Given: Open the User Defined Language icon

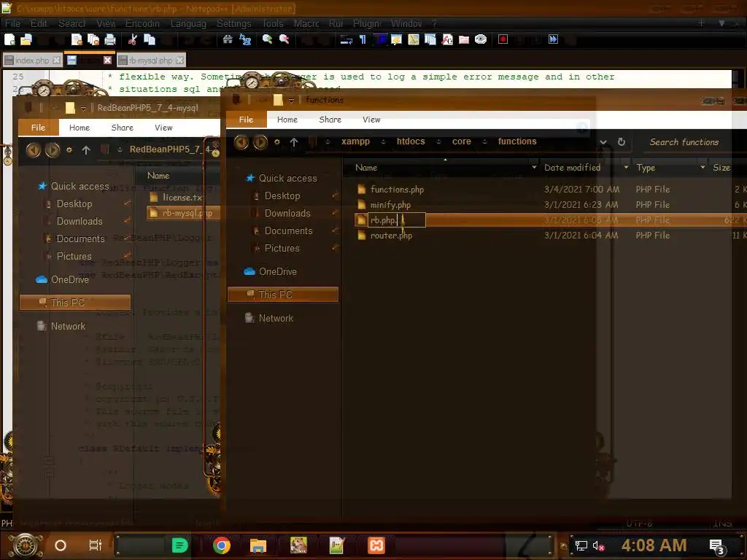Looking at the screenshot, I should 396,39.
